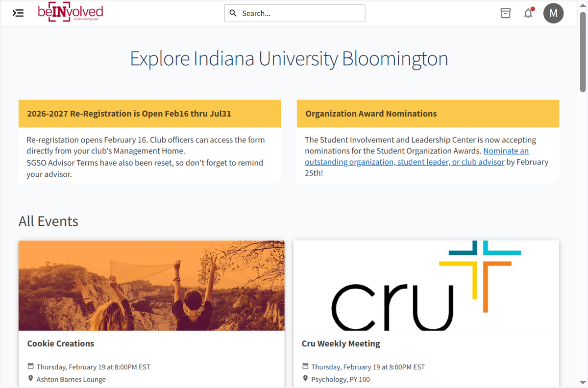Click the Explore Indiana University Bloomington title
The image size is (588, 388).
point(289,59)
